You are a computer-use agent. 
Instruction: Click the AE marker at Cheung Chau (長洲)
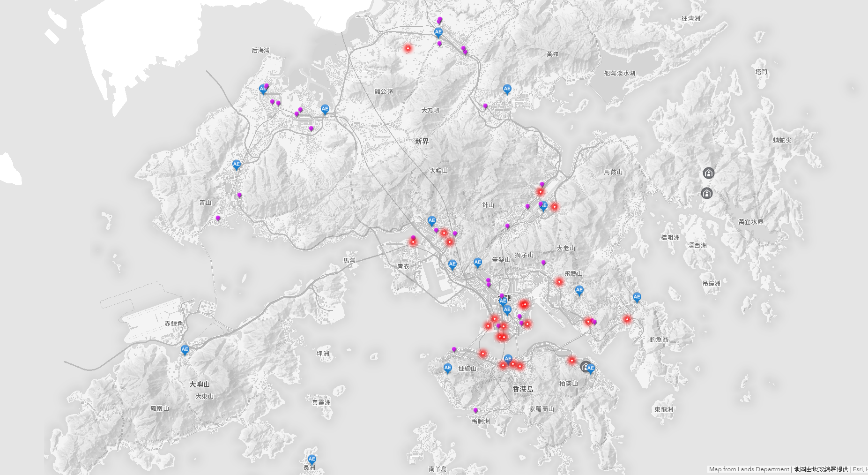tap(312, 459)
